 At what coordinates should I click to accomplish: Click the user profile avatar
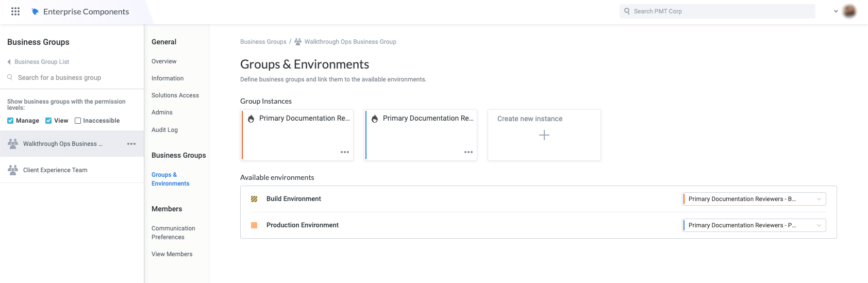point(849,11)
